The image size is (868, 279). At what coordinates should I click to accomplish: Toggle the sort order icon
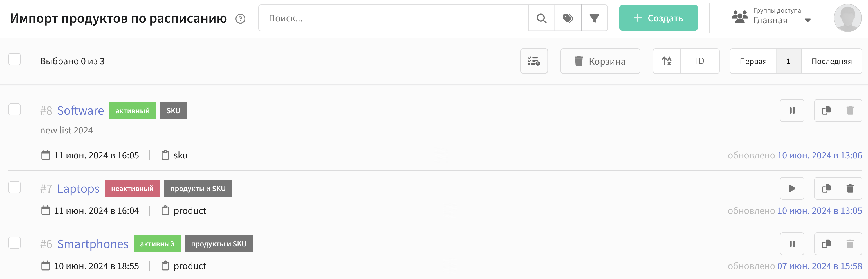tap(667, 61)
